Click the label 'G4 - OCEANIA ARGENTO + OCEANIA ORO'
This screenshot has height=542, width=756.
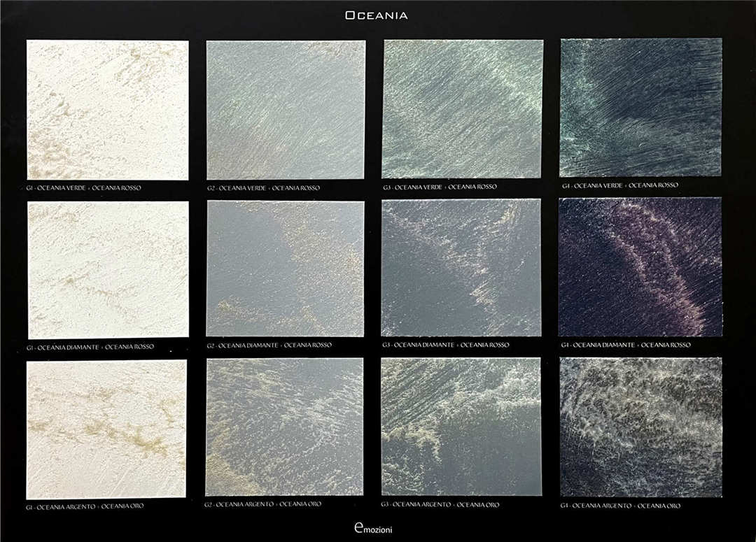tap(620, 506)
